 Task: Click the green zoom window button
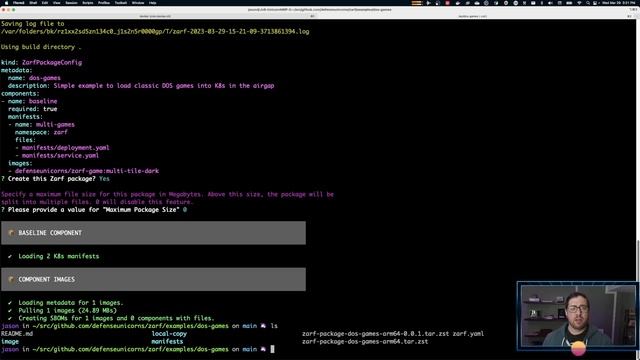(13, 9)
